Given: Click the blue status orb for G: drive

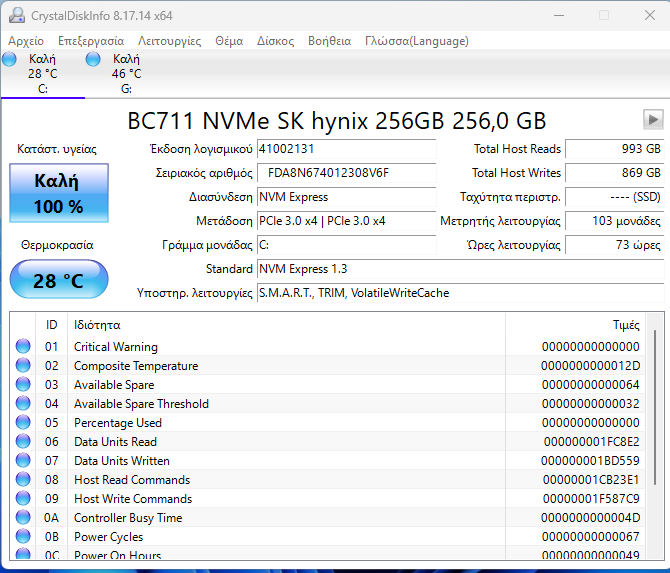Looking at the screenshot, I should [x=93, y=59].
